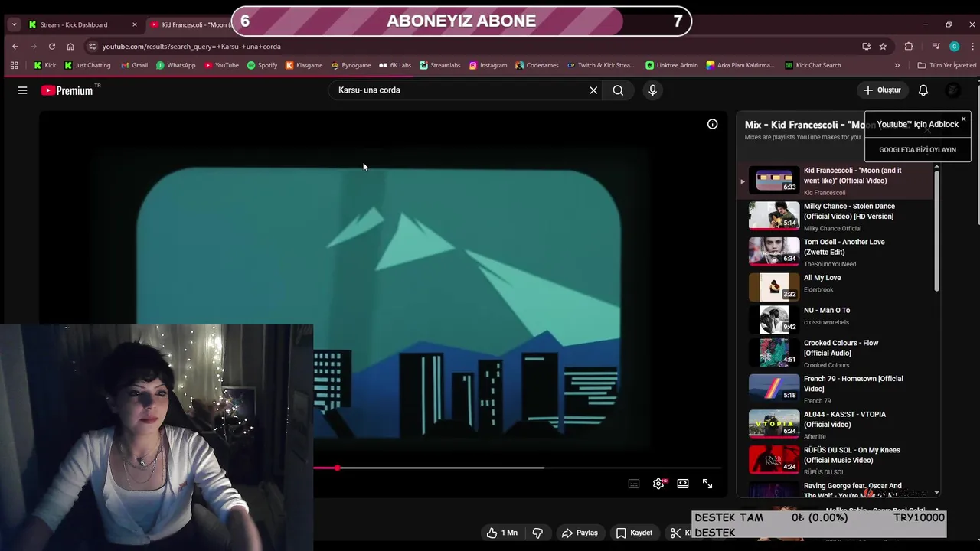The image size is (980, 551).
Task: Expand the bookmarks overflow chevron
Action: (x=897, y=65)
